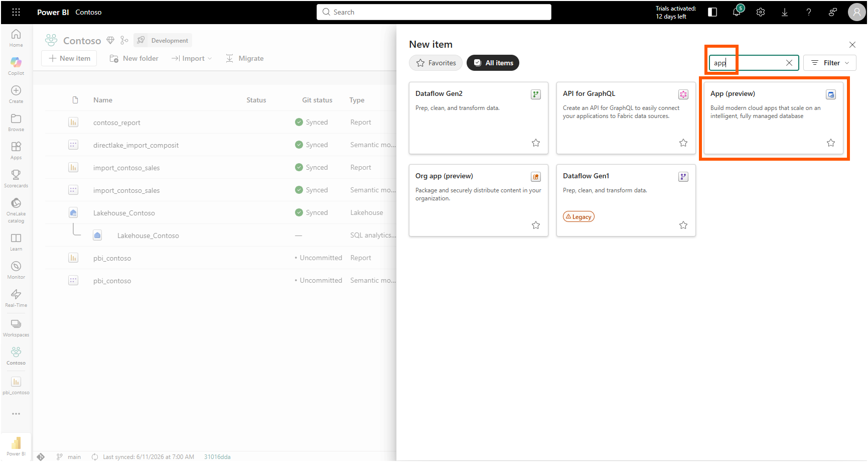Open Scorecards from the sidebar

16,178
